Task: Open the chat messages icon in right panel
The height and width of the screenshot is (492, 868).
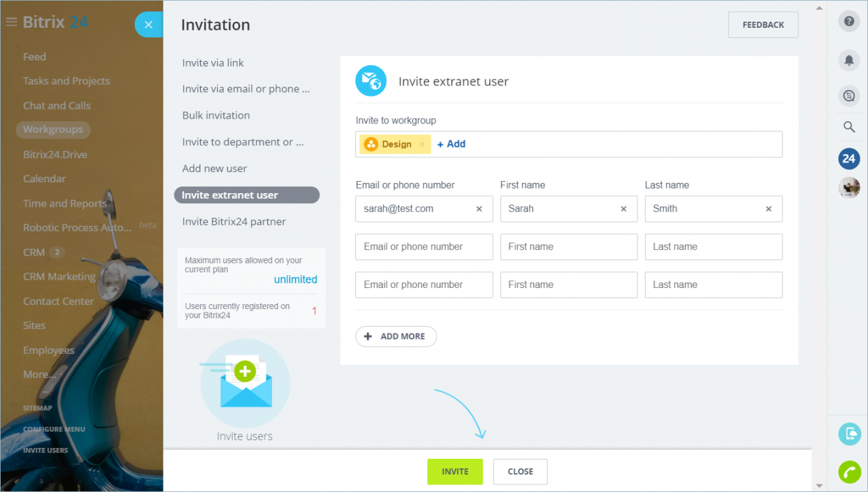Action: (849, 96)
